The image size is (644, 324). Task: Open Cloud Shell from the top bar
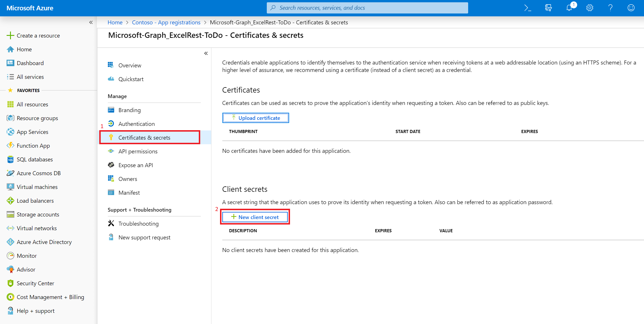[x=528, y=8]
